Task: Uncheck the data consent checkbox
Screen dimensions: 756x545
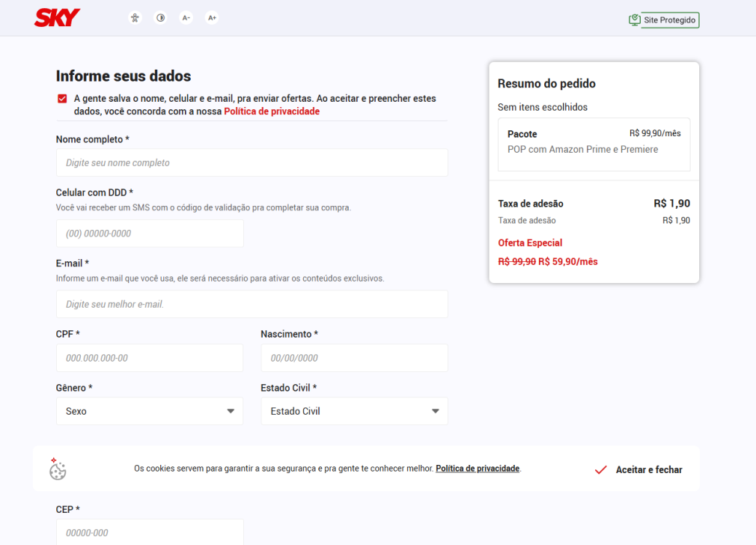Action: point(62,99)
